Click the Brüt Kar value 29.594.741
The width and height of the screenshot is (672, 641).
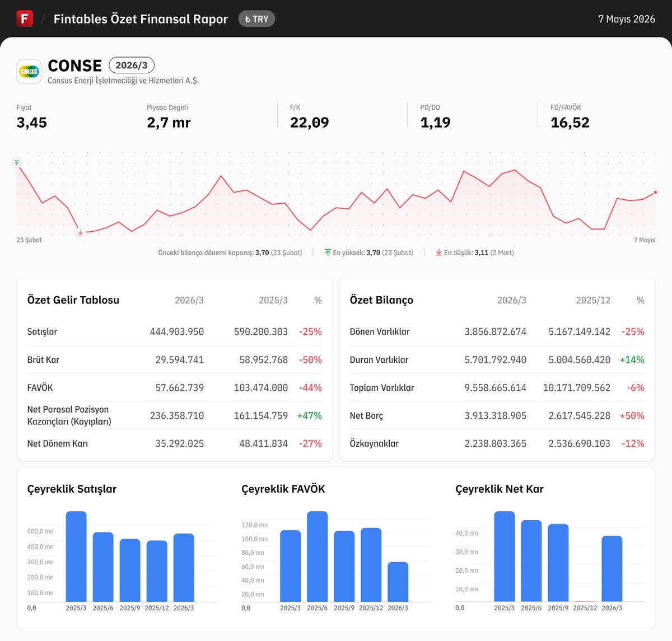[180, 359]
